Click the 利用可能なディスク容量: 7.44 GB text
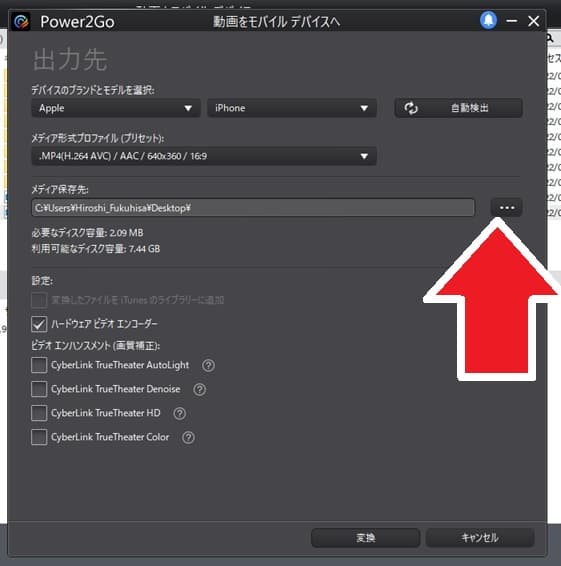561x566 pixels. pos(96,249)
